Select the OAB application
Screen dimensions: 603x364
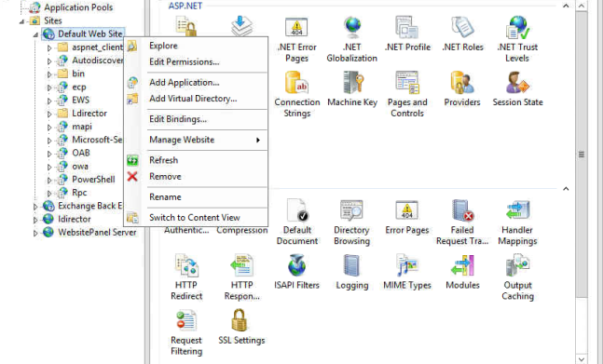81,153
